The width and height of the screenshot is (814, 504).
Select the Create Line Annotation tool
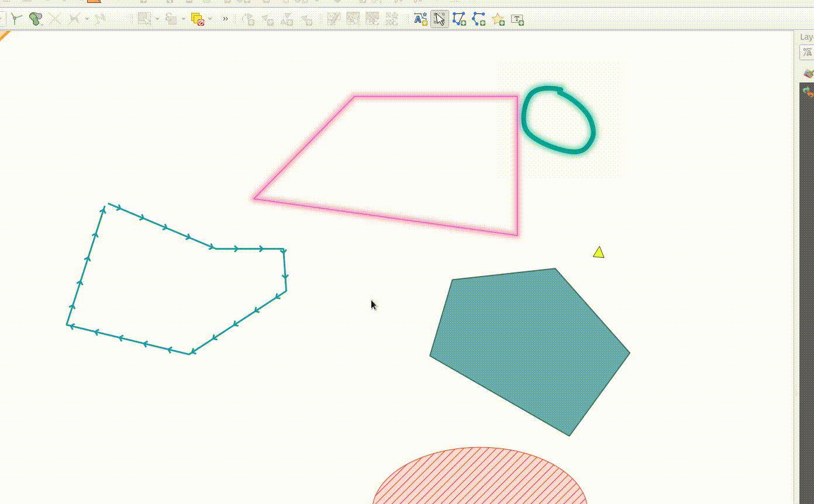click(x=479, y=19)
